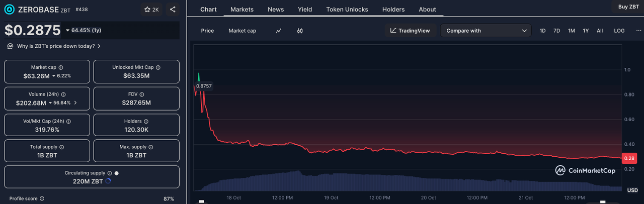Screen dimensions: 644x204
Task: Click Volume (24h) info icon
Action: point(63,94)
